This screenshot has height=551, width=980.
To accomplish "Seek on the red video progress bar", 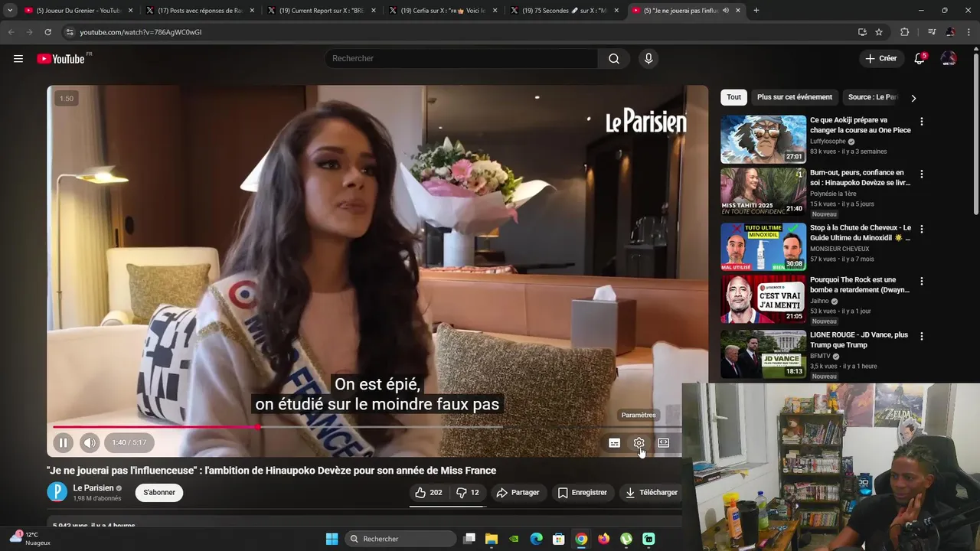I will pos(366,427).
